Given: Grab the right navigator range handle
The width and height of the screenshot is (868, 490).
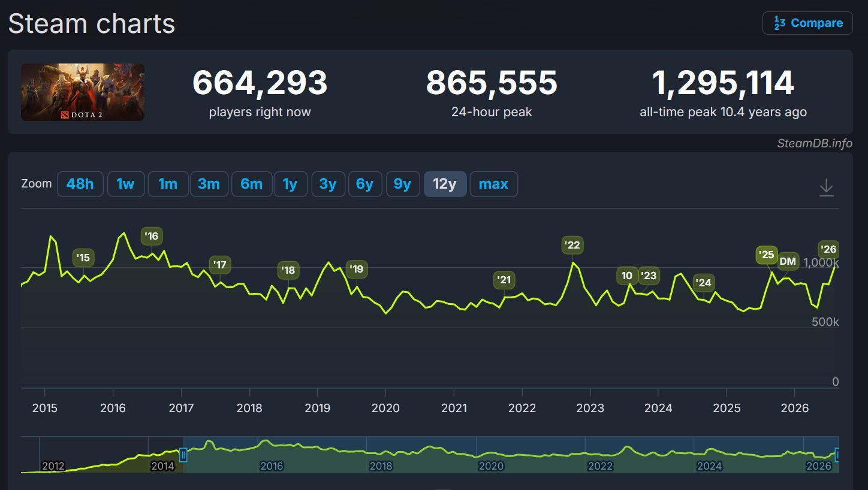Looking at the screenshot, I should point(837,455).
